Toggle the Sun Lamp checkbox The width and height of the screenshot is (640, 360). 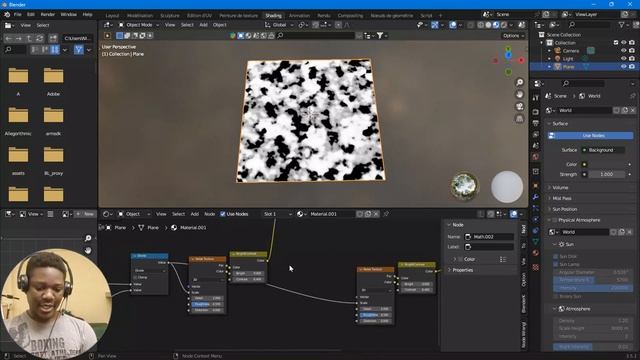coord(556,264)
